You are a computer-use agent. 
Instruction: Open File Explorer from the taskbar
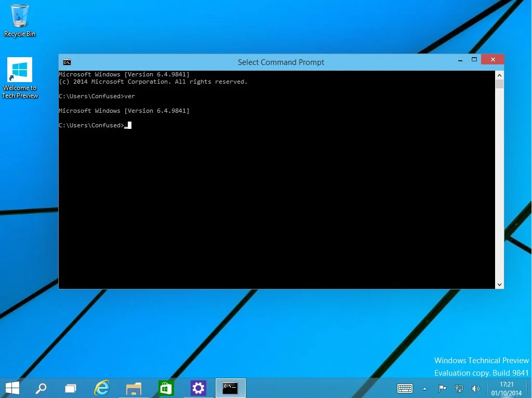134,388
